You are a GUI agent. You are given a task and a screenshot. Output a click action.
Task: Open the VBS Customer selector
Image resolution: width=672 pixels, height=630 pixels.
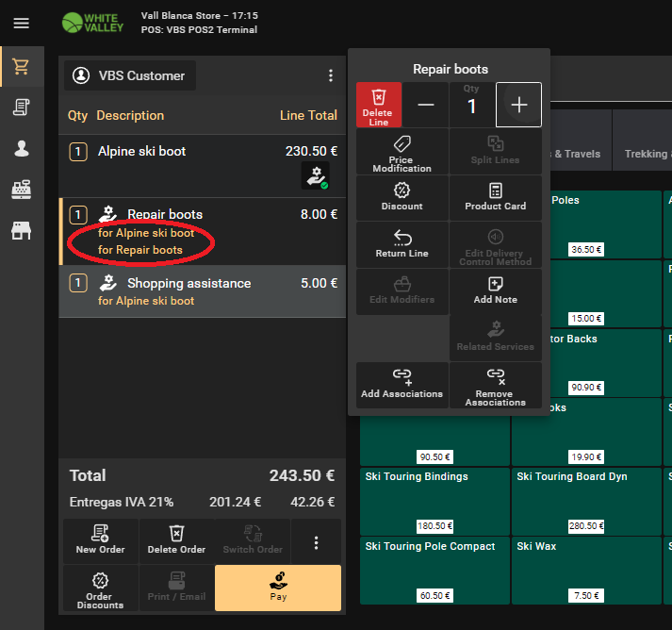(130, 75)
